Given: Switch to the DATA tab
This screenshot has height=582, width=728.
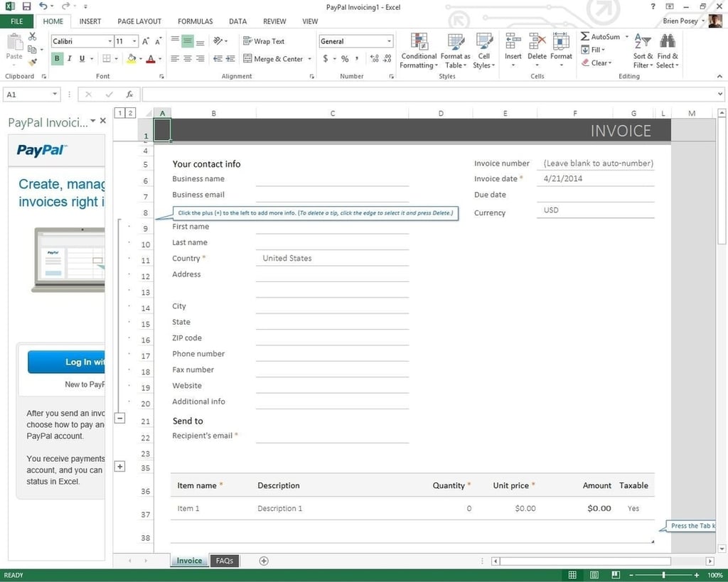Looking at the screenshot, I should tap(237, 21).
